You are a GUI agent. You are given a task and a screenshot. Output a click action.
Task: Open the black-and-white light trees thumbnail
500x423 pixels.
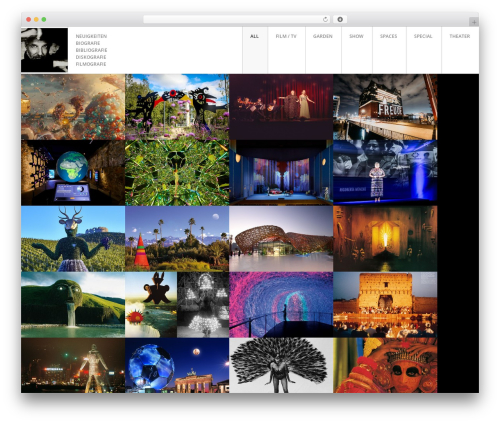pyautogui.click(x=203, y=305)
